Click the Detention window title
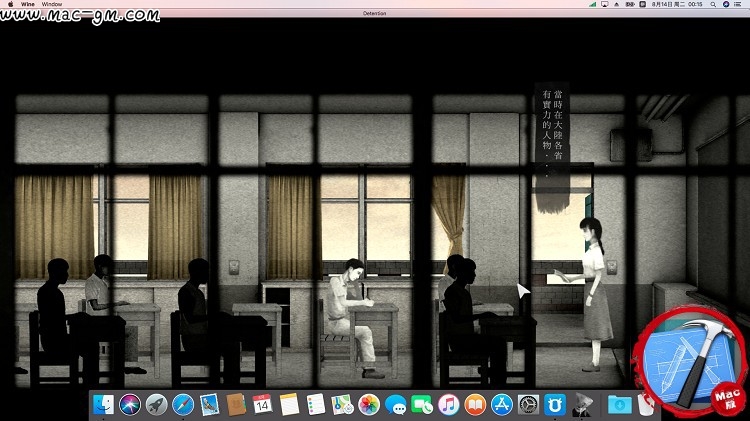The height and width of the screenshot is (421, 750). point(375,13)
